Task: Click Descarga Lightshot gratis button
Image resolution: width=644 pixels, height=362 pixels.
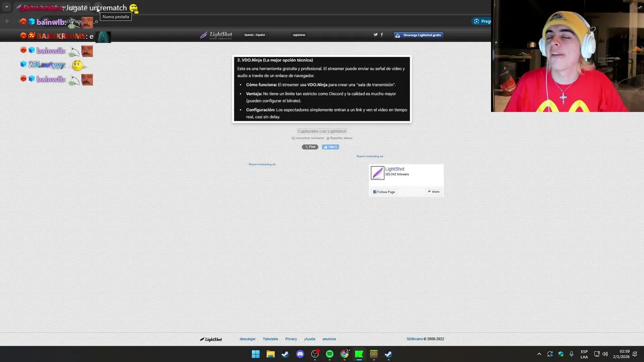Action: (418, 35)
